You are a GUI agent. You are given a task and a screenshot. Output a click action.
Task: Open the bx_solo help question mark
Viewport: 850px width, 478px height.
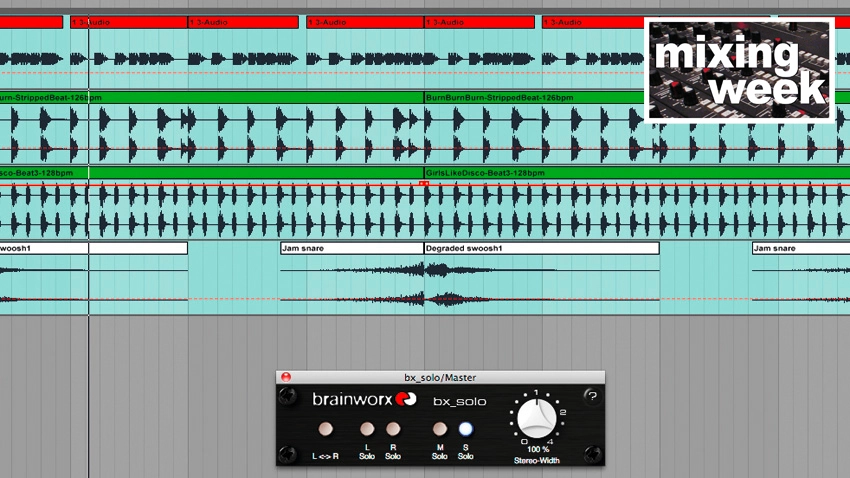593,396
